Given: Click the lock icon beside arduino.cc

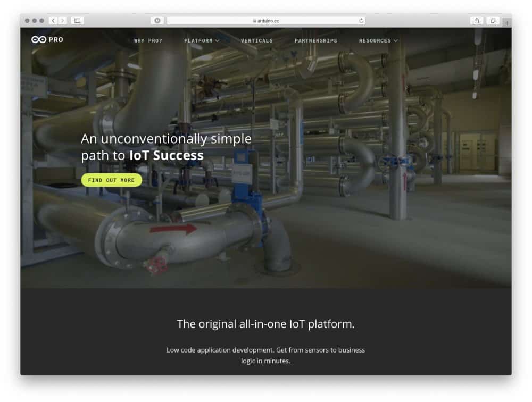Looking at the screenshot, I should [x=254, y=21].
